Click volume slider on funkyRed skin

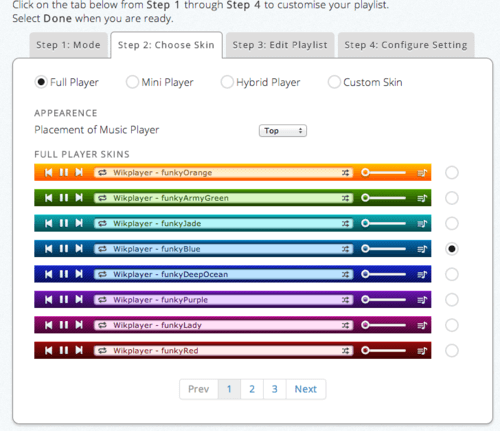[384, 350]
